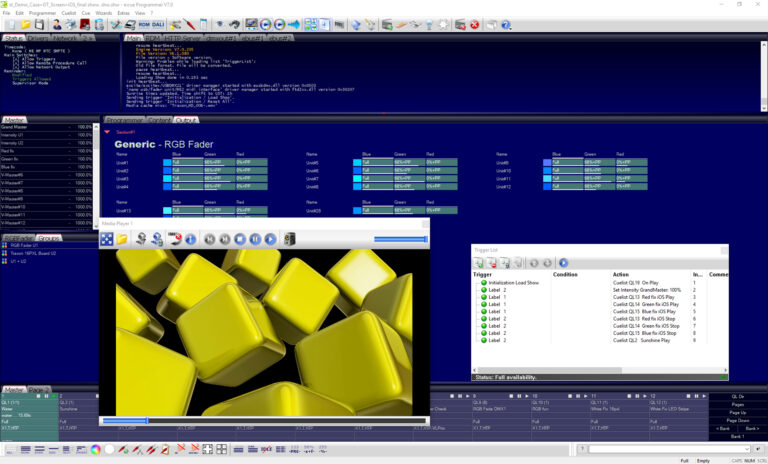Viewport: 768px width, 464px height.
Task: Click the red circle X toolbar icon
Action: [x=474, y=24]
